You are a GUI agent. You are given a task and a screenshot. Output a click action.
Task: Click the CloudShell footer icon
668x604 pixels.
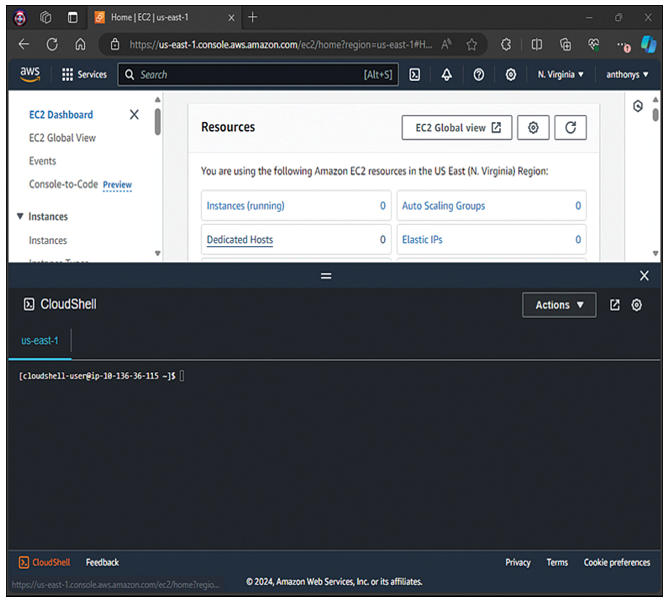(x=24, y=562)
